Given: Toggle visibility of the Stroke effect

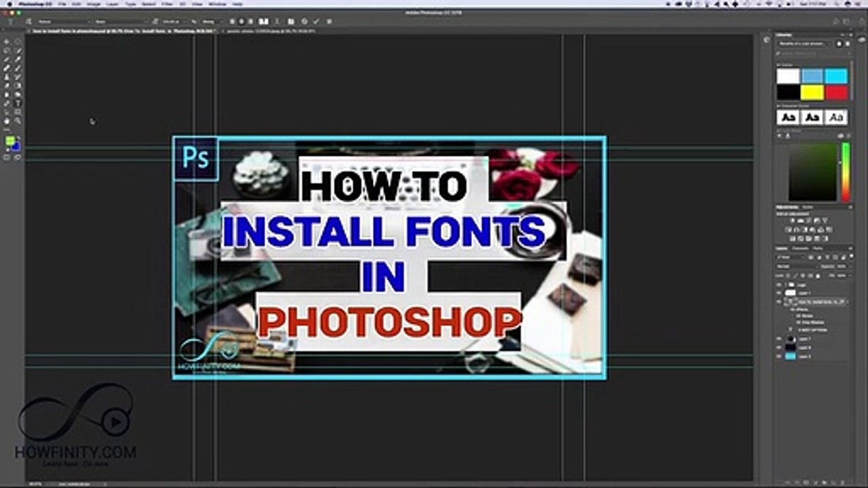Looking at the screenshot, I should pyautogui.click(x=797, y=316).
